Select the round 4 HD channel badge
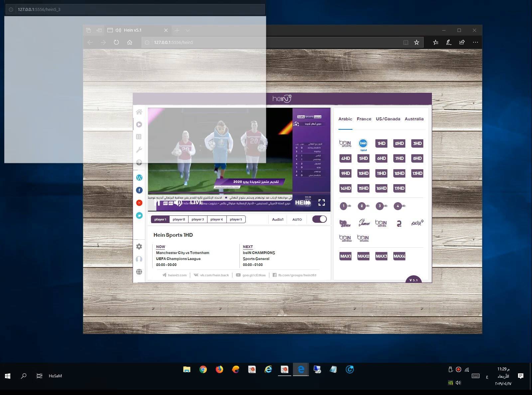 click(399, 206)
